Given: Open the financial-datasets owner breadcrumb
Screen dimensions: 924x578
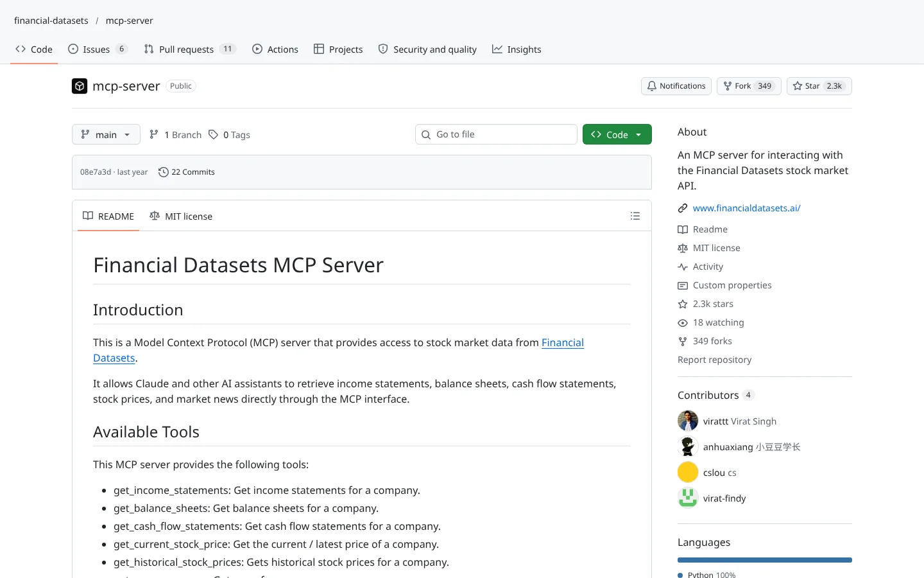Looking at the screenshot, I should coord(51,21).
